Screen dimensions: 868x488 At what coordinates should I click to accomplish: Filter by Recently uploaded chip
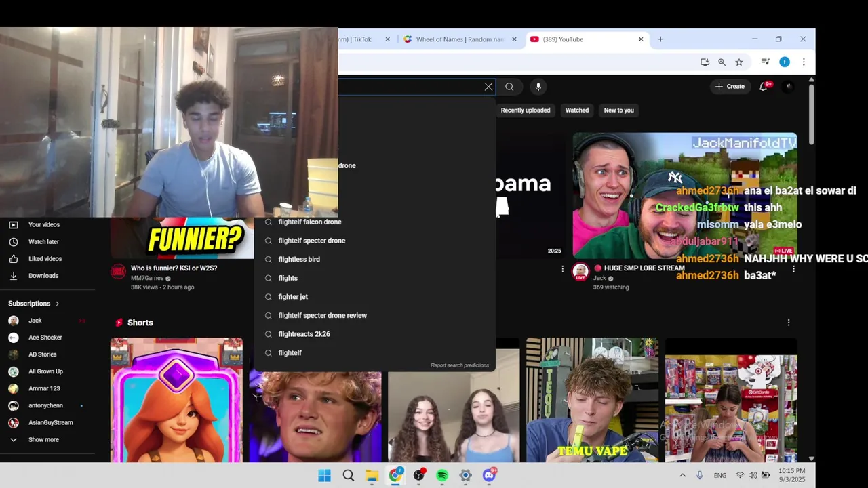526,110
